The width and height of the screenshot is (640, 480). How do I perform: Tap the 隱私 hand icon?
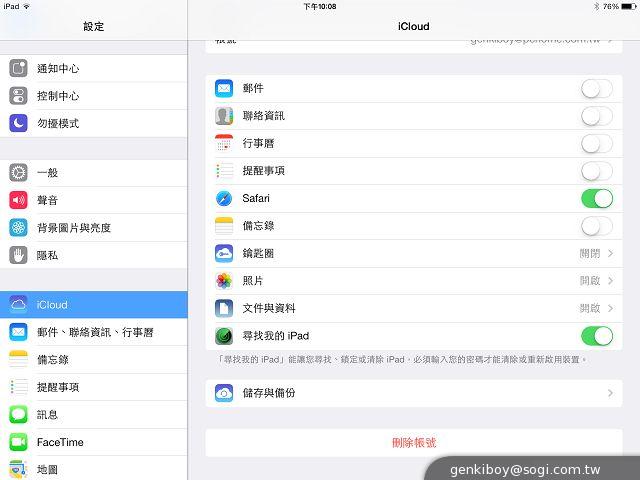[18, 255]
